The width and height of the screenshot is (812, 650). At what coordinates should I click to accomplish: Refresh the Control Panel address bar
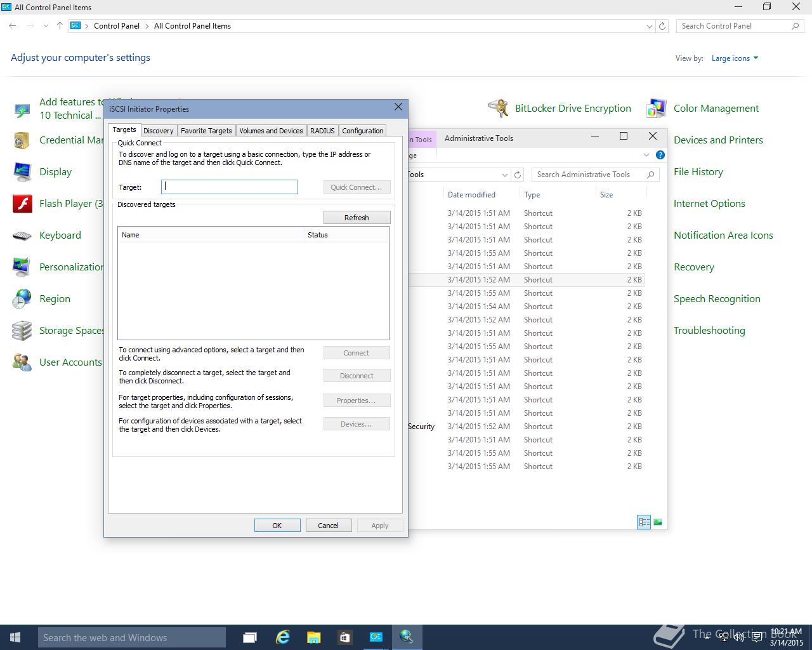[x=662, y=26]
